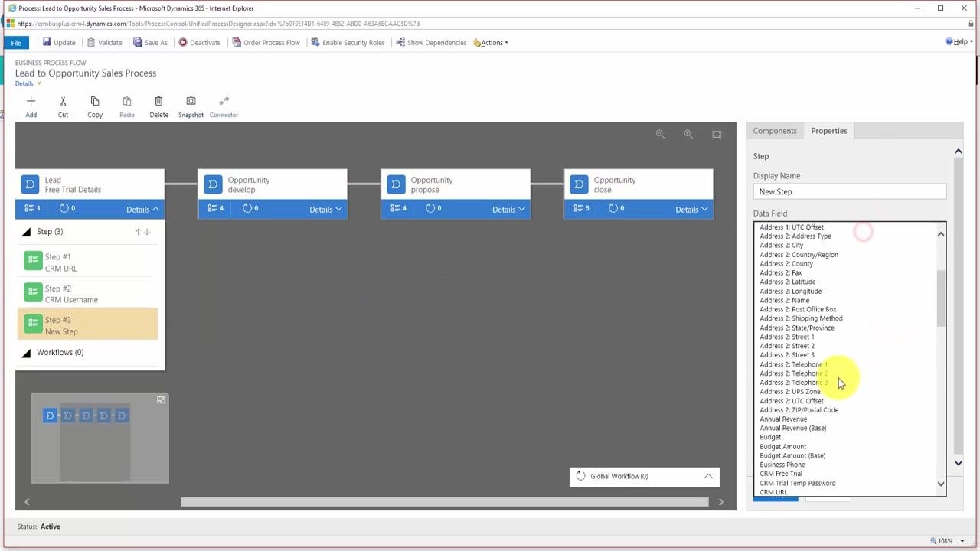Screen dimensions: 980x551
Task: Click Enable Security Roles
Action: point(348,43)
